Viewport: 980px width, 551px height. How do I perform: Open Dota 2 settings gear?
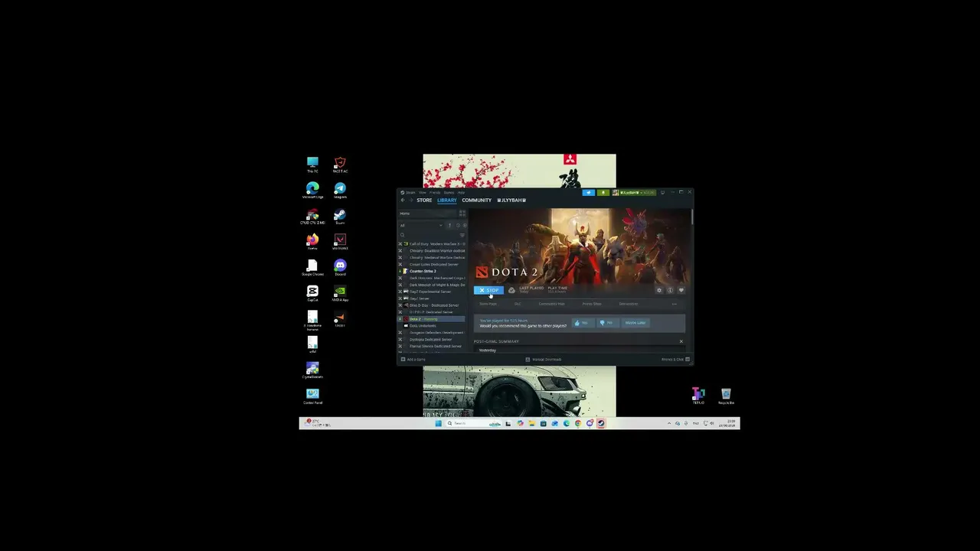click(x=659, y=290)
